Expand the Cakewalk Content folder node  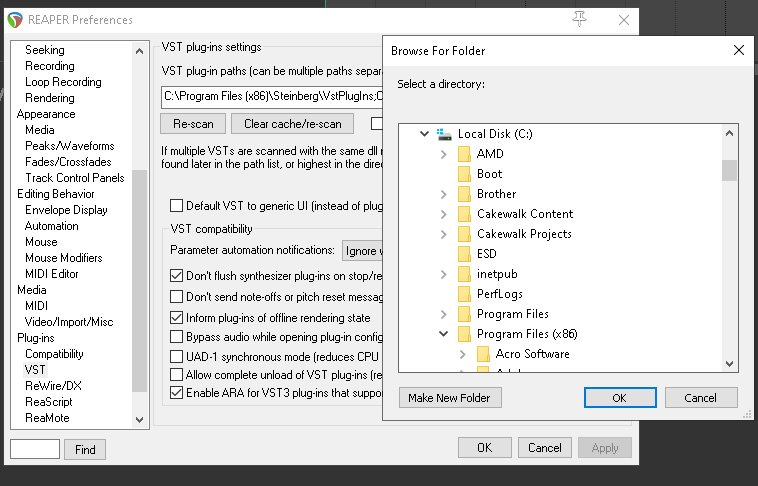(444, 214)
